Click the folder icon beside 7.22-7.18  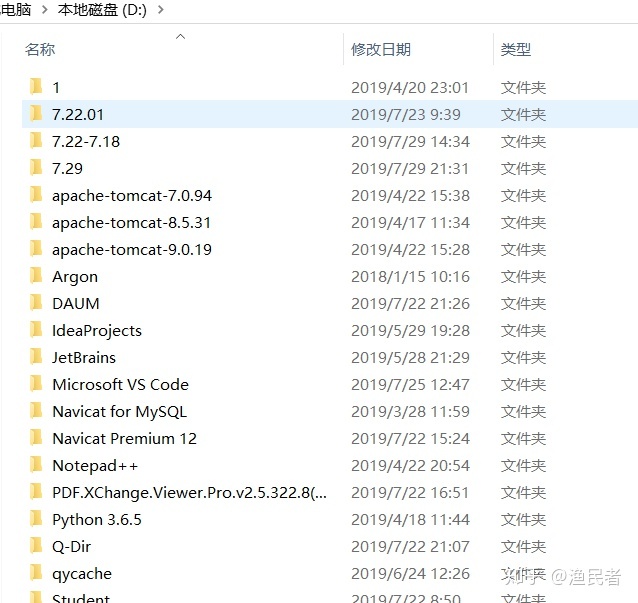click(x=36, y=140)
